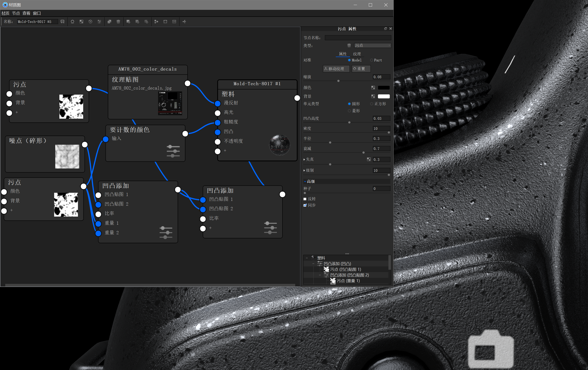Uncheck the 同步 checkbox
Screen dimensions: 588x370
coord(305,205)
